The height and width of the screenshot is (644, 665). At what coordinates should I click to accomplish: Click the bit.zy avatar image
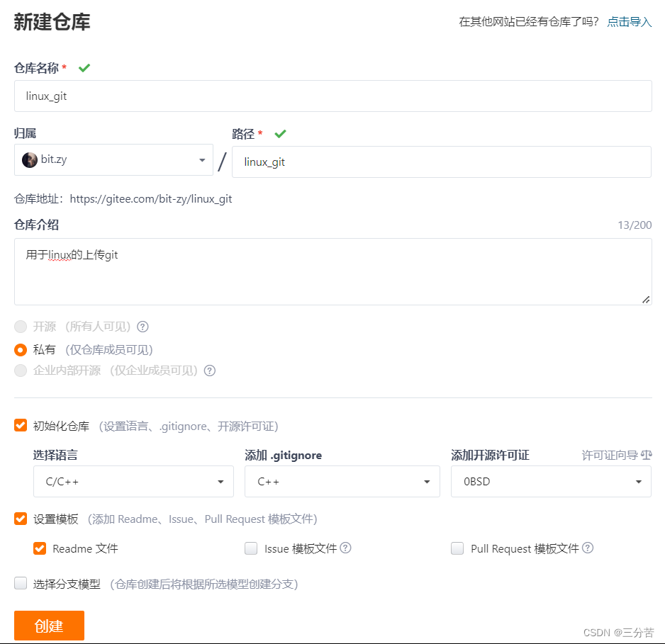[x=30, y=159]
